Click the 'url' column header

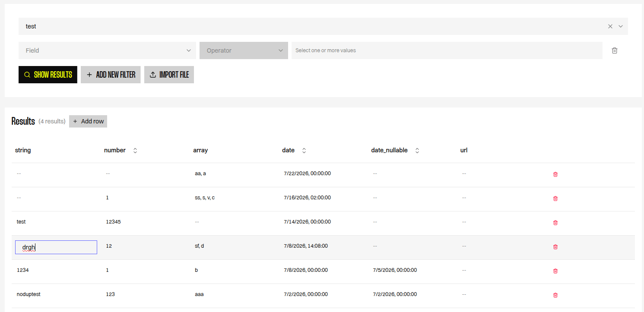464,150
